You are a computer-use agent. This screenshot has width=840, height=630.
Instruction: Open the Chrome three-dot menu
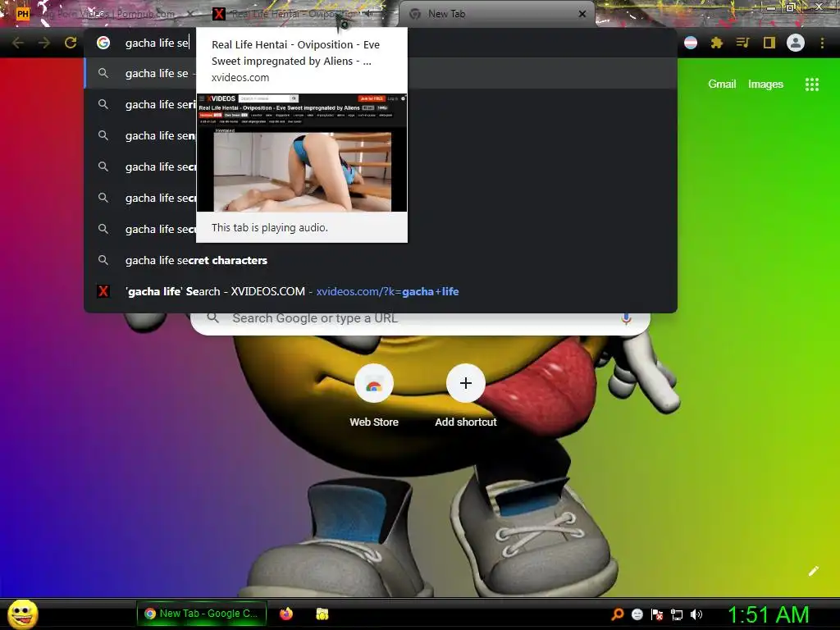tap(822, 43)
